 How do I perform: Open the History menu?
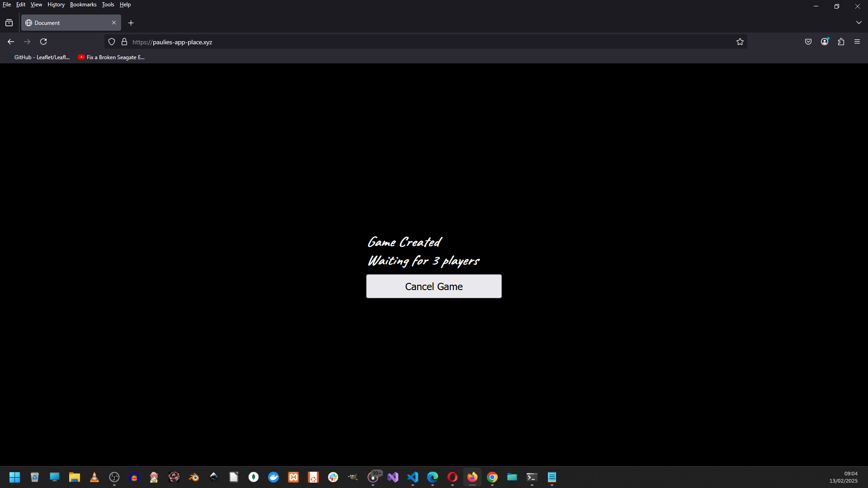pos(56,5)
